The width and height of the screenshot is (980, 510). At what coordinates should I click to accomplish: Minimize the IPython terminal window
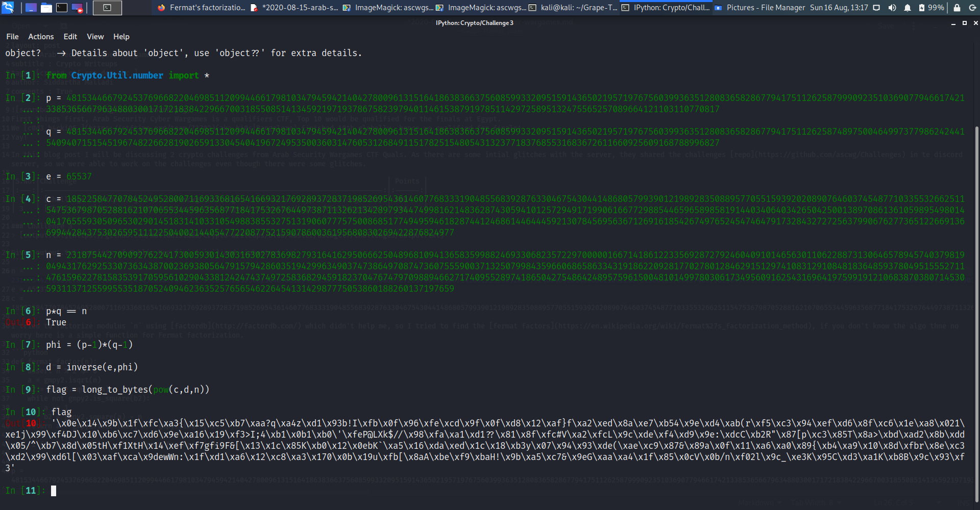(953, 23)
